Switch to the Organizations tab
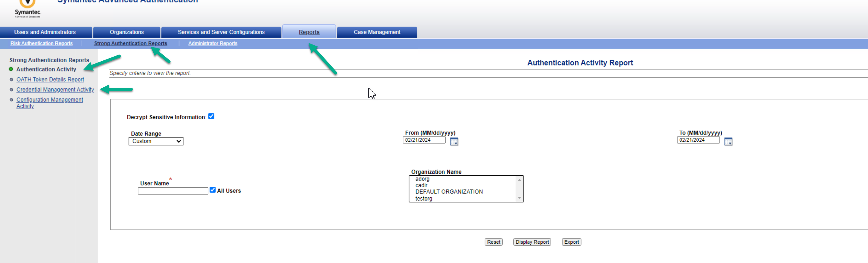This screenshot has width=868, height=263. click(x=127, y=32)
